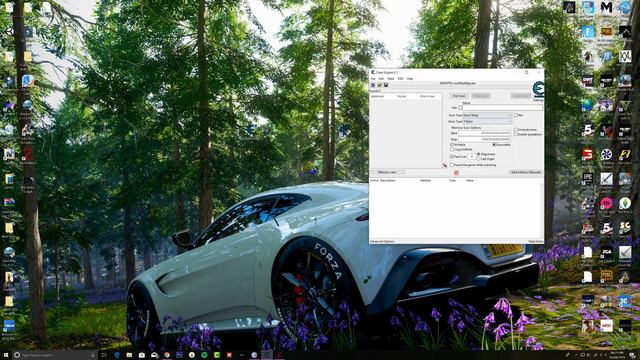Image resolution: width=640 pixels, height=360 pixels.
Task: Open the 'SC' desktop shortcut icon
Action: tap(624, 227)
